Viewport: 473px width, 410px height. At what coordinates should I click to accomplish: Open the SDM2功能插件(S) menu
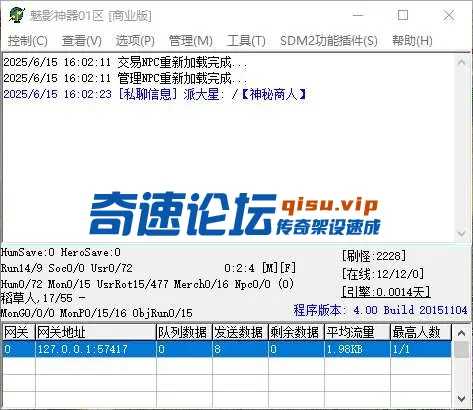[x=329, y=41]
